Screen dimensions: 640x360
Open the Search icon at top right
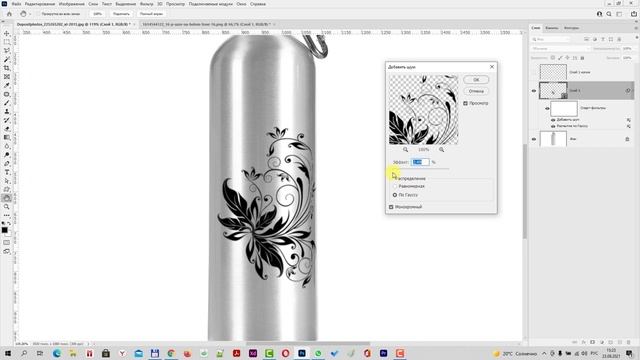(x=609, y=14)
